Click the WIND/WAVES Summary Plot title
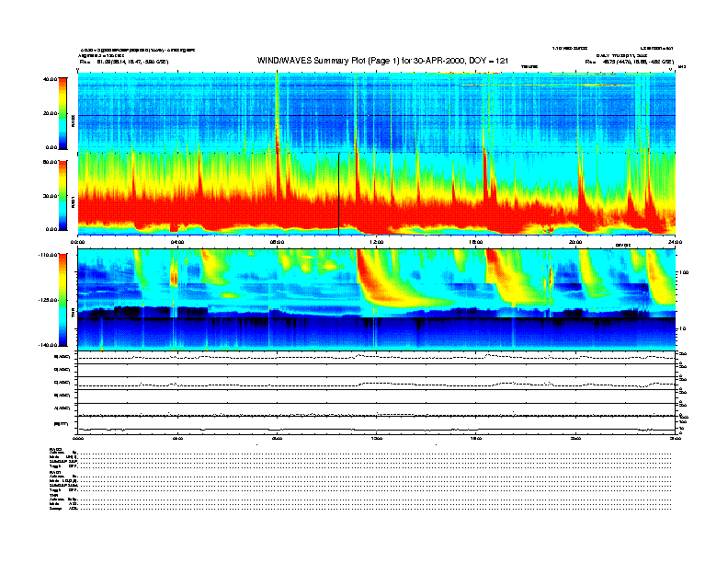 (x=382, y=61)
